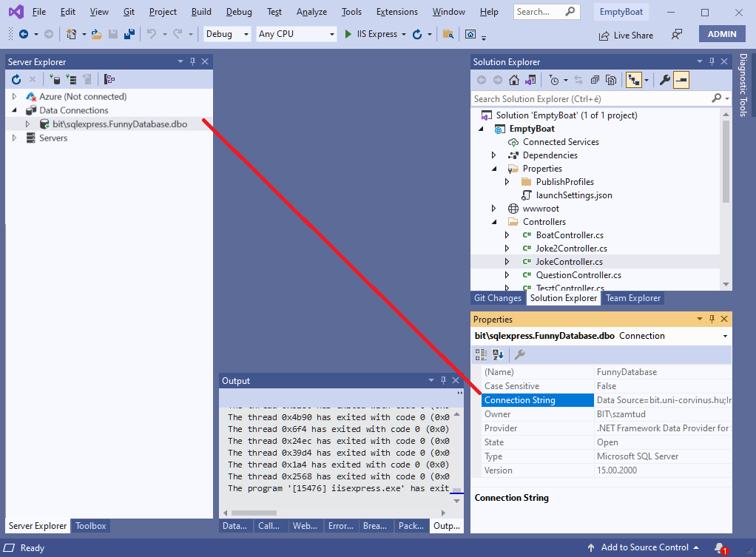Open the notifications bell in status bar

[719, 547]
